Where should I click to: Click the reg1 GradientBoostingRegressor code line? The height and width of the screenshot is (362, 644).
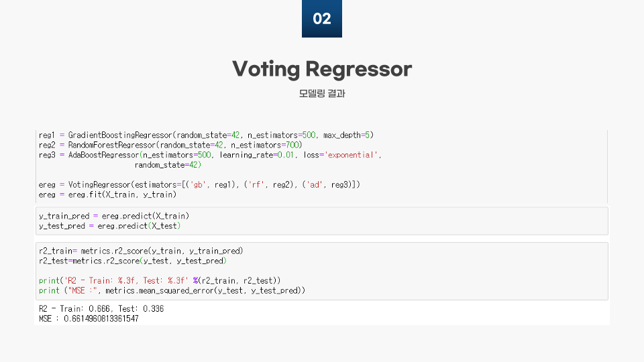[206, 135]
